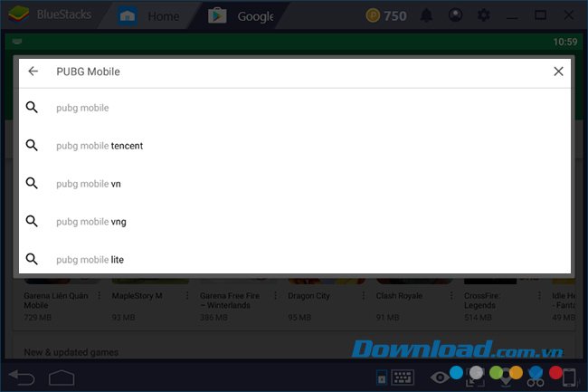Select the 'pubg mobile' suggestion
This screenshot has height=392, width=588.
pos(295,108)
